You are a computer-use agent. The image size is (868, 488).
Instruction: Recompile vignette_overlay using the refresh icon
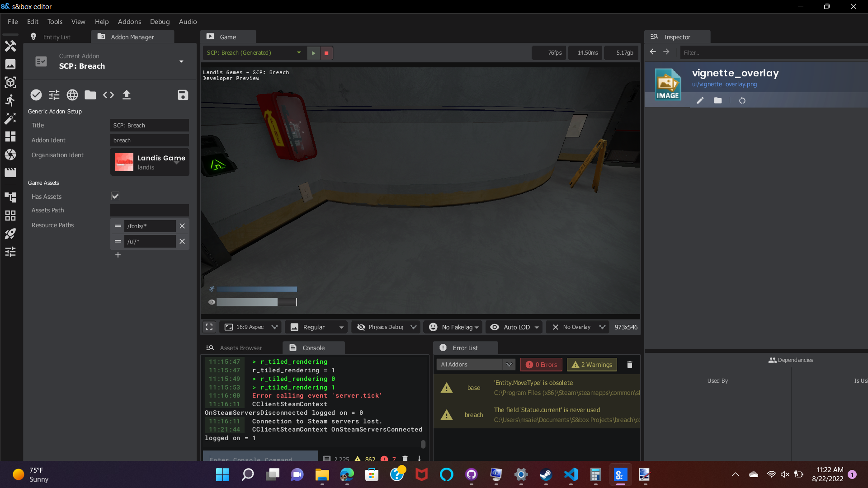click(742, 100)
